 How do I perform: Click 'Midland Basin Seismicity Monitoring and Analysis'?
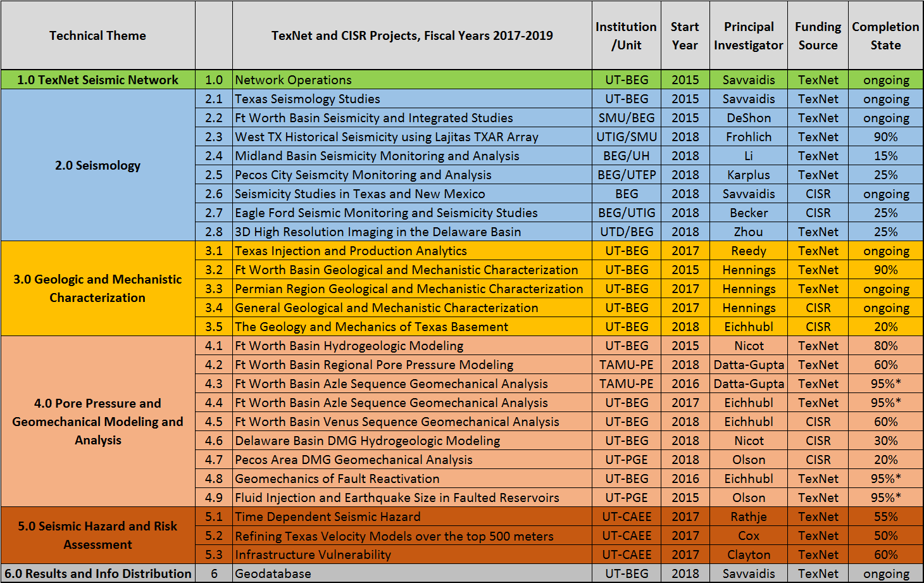point(412,156)
